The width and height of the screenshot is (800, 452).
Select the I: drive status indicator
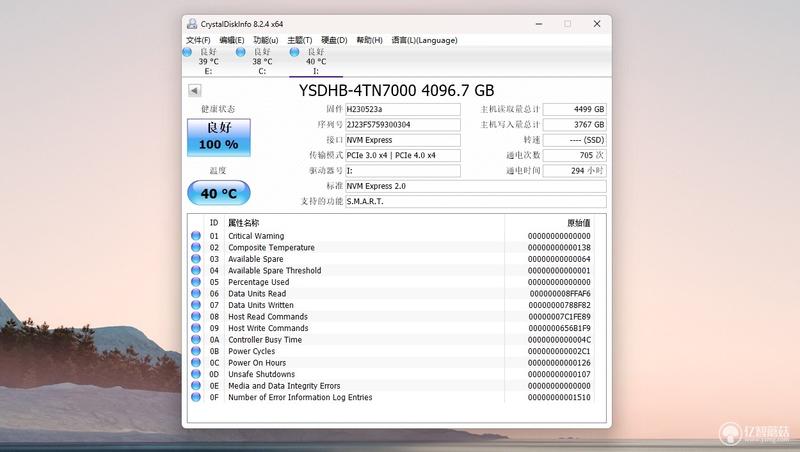[x=294, y=52]
